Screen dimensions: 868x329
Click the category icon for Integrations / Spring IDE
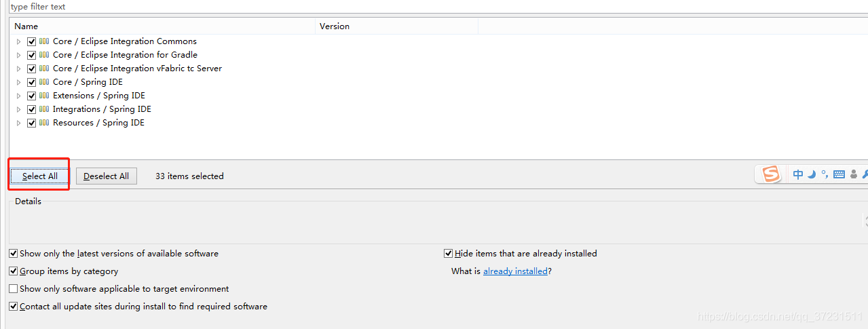44,109
